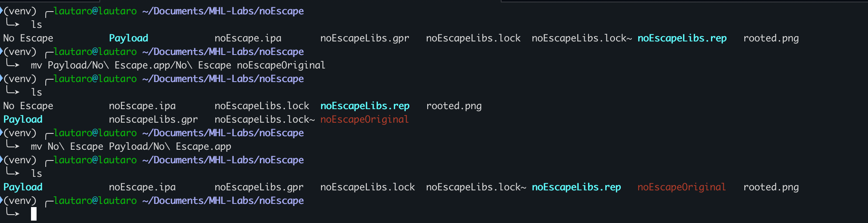Screen dimensions: 868x223
Task: Click the noEscapeLibs.rep entry in the first listing
Action: click(x=682, y=38)
